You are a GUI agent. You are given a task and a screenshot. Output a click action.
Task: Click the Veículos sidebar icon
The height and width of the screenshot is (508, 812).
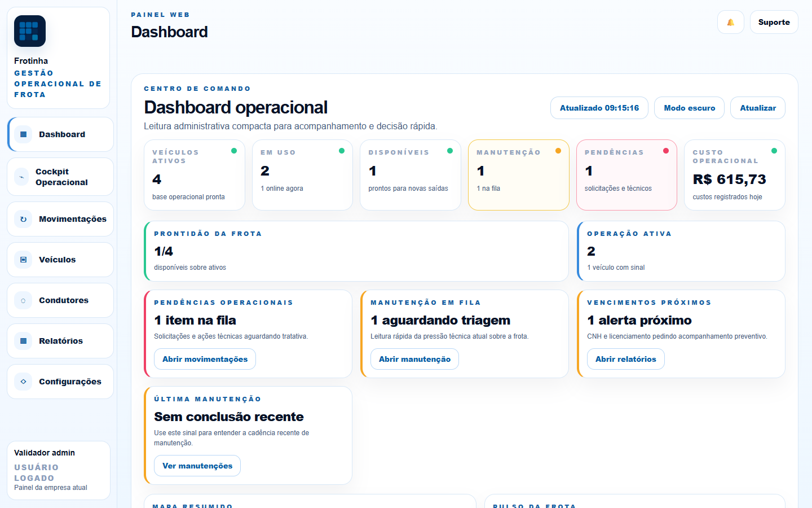point(23,260)
